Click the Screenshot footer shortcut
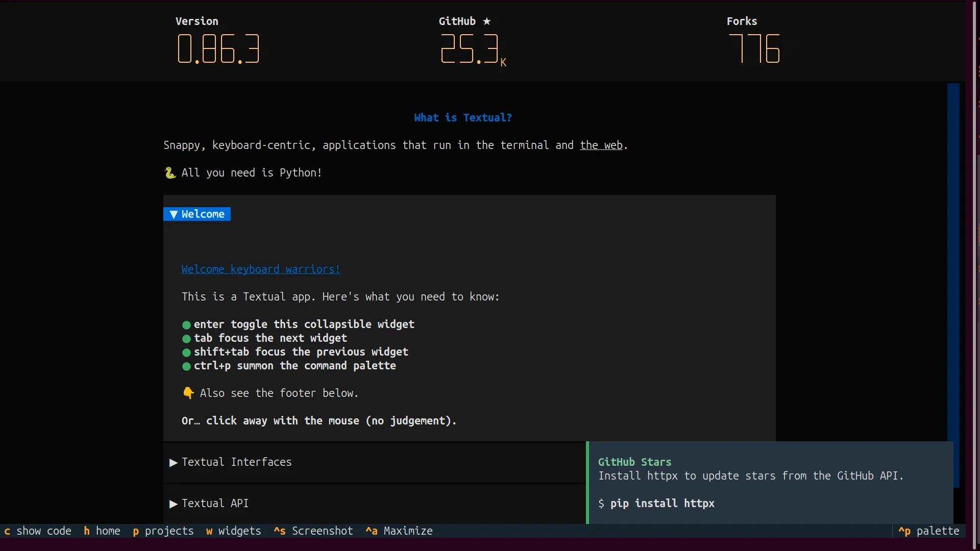The height and width of the screenshot is (551, 980). tap(313, 531)
